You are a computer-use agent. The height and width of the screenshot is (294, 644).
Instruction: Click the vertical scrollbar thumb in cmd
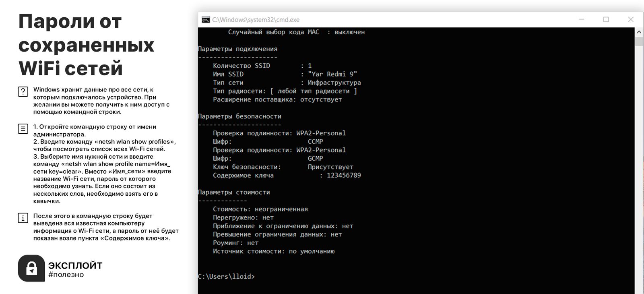pyautogui.click(x=639, y=41)
